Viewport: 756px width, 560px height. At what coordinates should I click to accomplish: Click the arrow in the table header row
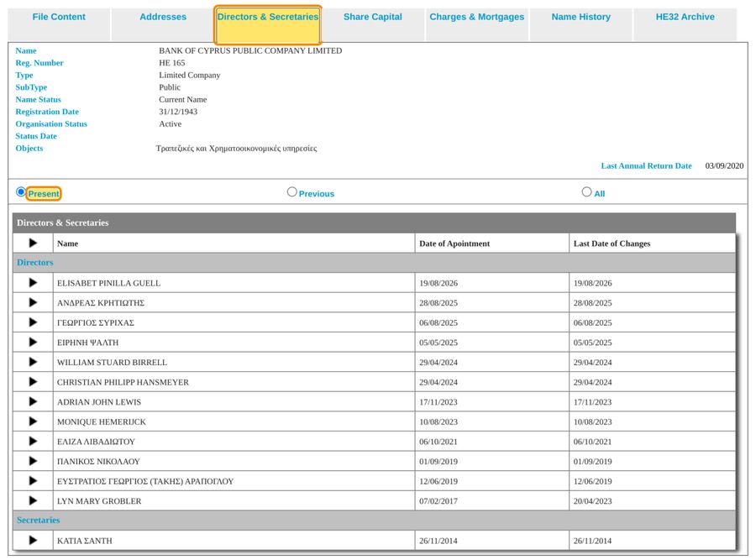coord(33,243)
